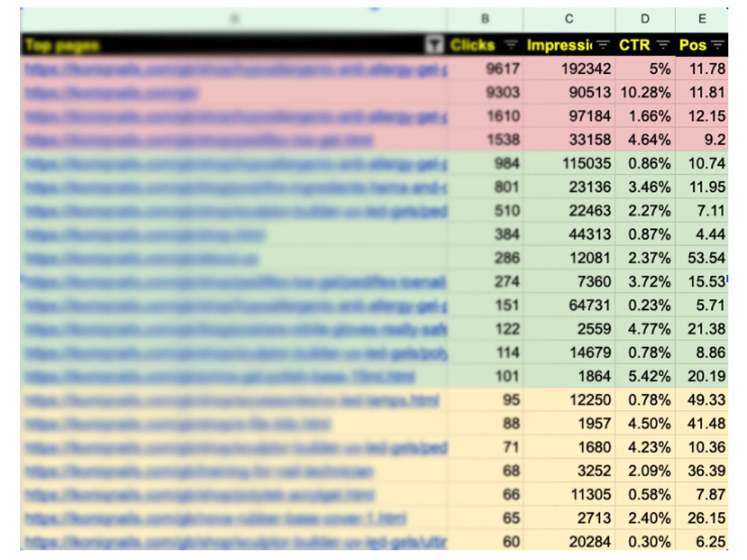Image resolution: width=747 pixels, height=560 pixels.
Task: Select the CTR cell showing 0.23%
Action: pyautogui.click(x=645, y=305)
